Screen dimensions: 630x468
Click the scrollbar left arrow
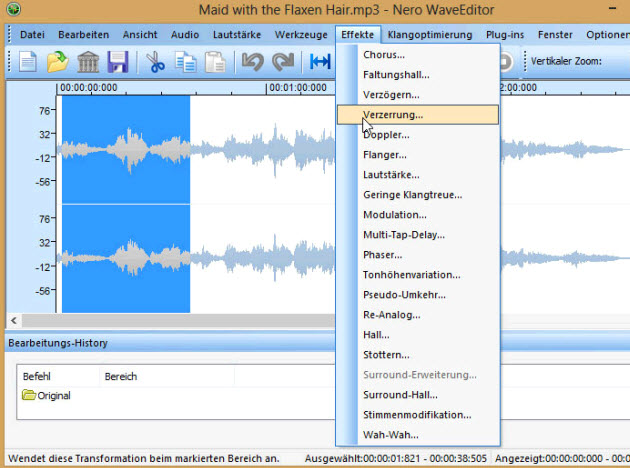tap(14, 321)
